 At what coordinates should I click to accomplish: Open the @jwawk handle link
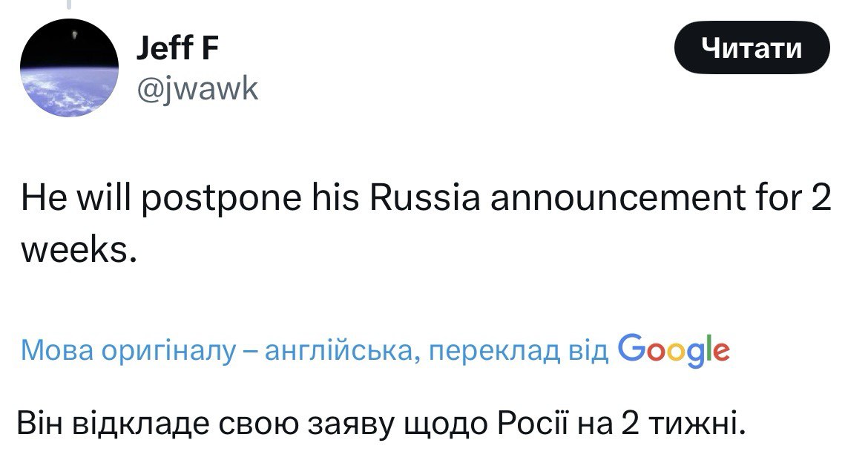point(197,90)
